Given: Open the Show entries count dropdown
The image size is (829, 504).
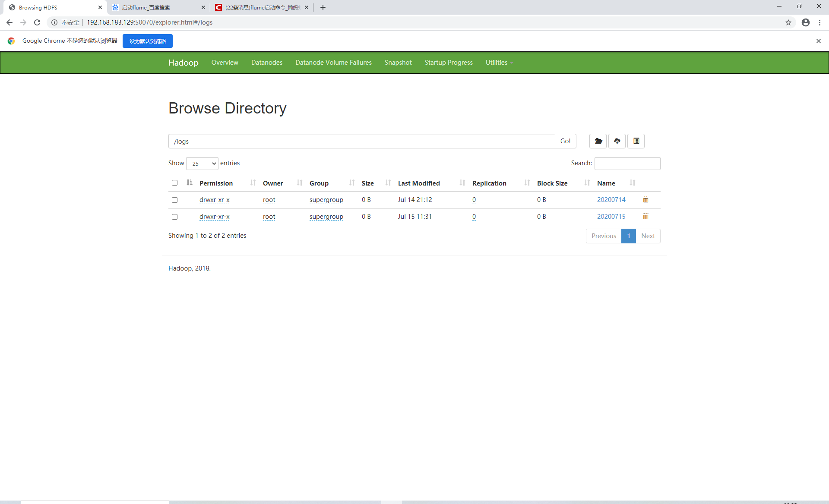Looking at the screenshot, I should coord(202,164).
